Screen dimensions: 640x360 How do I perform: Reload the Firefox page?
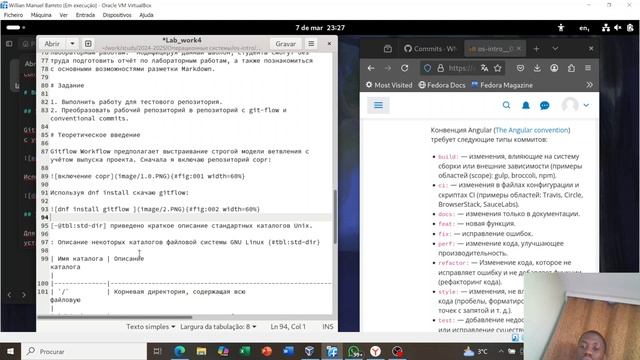pos(404,68)
